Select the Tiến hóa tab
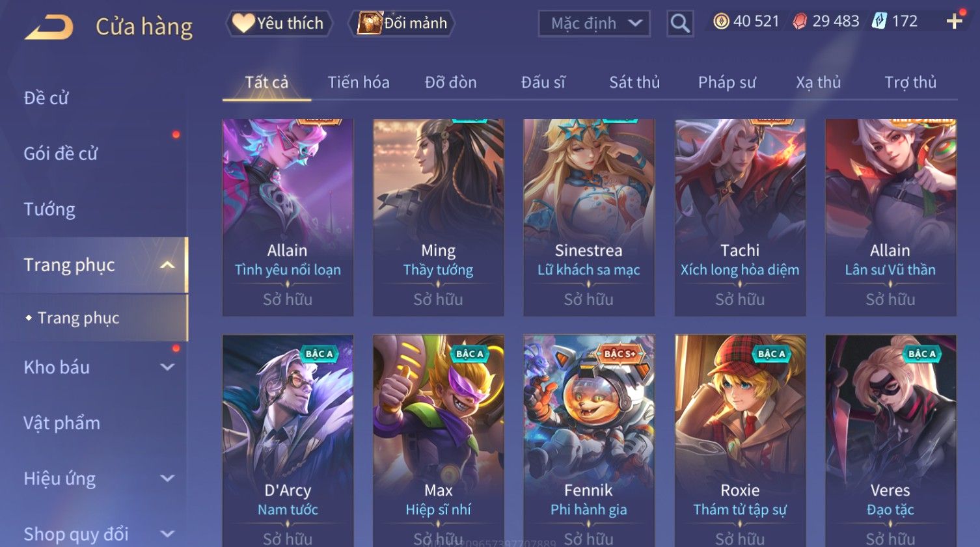This screenshot has width=980, height=547. point(359,82)
